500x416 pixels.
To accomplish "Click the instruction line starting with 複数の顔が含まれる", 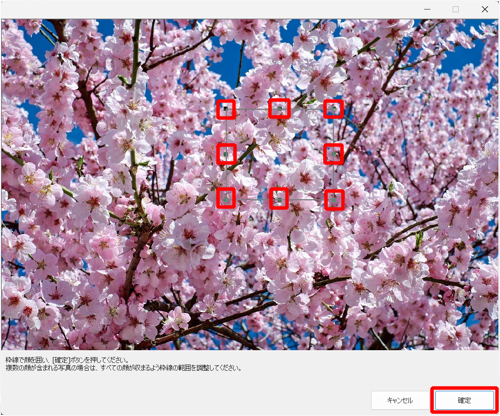I will pyautogui.click(x=123, y=368).
